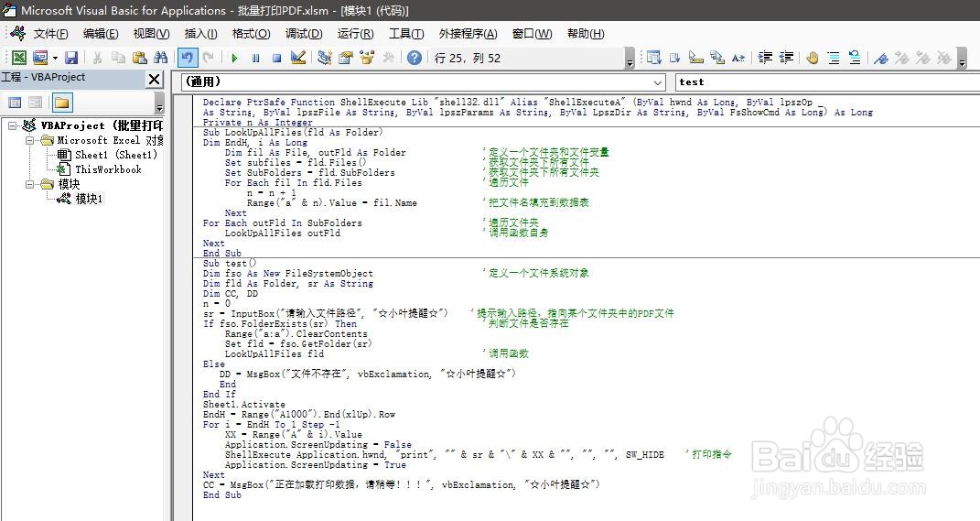Image resolution: width=980 pixels, height=521 pixels.
Task: Open the Object Browser icon
Action: (367, 58)
